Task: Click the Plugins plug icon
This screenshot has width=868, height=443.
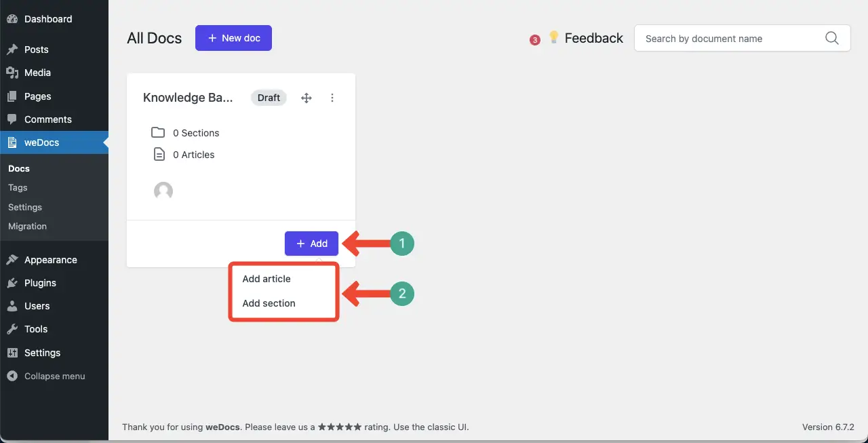Action: click(x=12, y=283)
